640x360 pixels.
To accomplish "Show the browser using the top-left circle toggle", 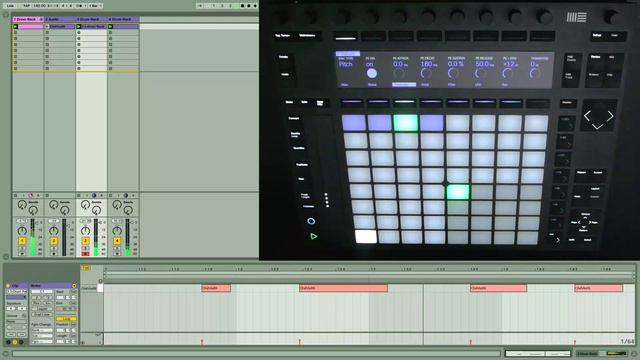I will coord(6,15).
